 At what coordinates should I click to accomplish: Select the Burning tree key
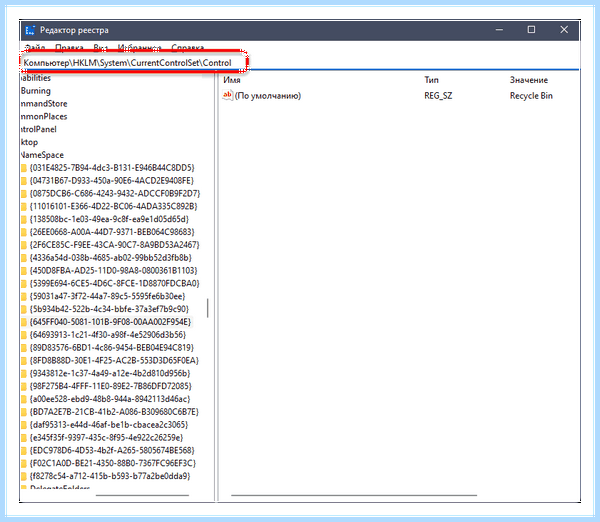(x=36, y=91)
